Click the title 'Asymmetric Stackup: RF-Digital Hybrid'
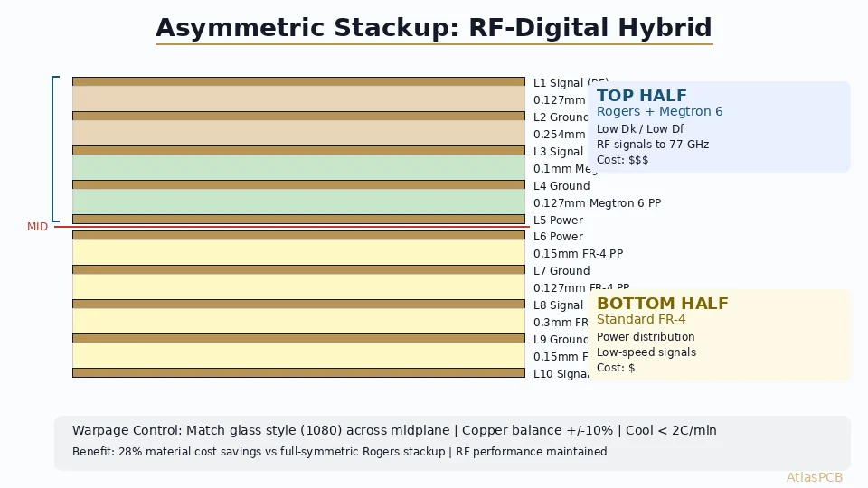Screen dimensions: 868x488 (x=433, y=28)
